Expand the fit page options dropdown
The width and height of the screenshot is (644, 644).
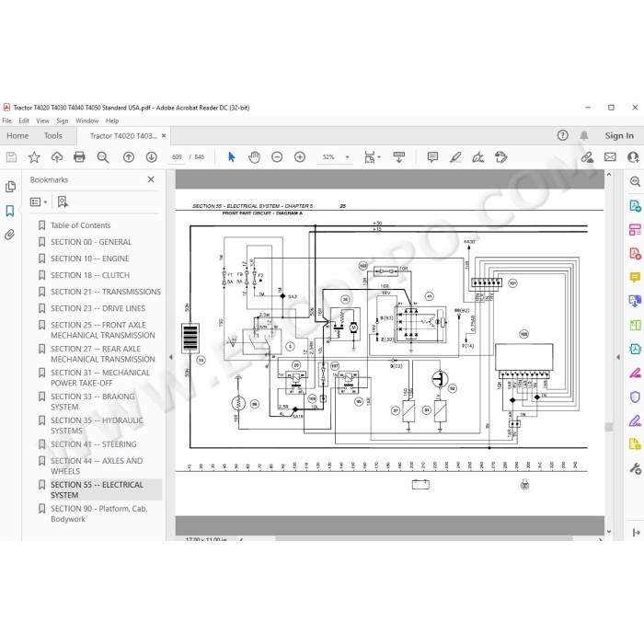tap(372, 157)
